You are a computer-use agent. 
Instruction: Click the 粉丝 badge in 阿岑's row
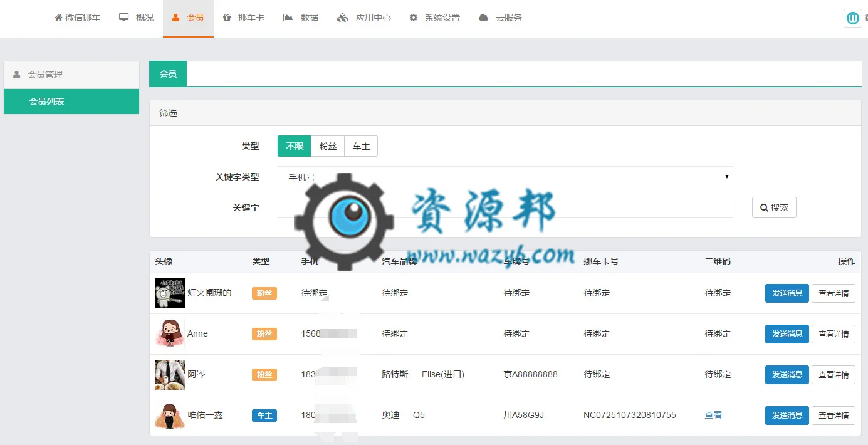pos(264,375)
